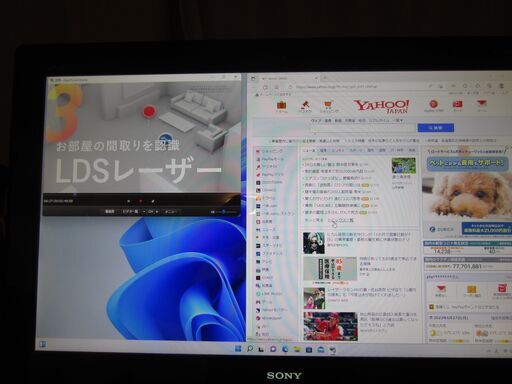Open a new browser tab with plus
This screenshot has width=512, height=384.
(324, 78)
